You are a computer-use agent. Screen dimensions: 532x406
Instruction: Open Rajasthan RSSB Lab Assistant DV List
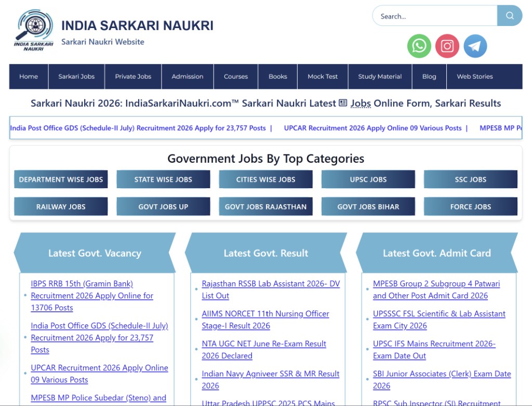coord(271,290)
